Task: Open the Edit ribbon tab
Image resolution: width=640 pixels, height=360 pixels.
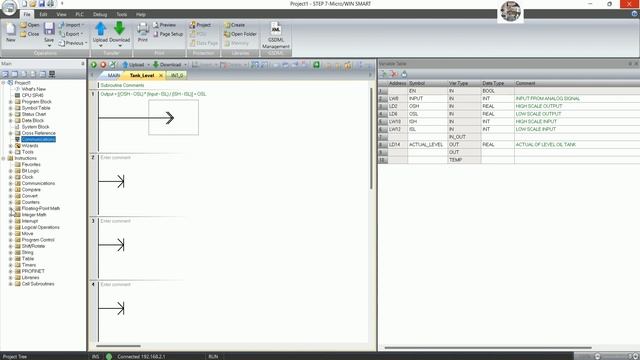Action: (x=43, y=14)
